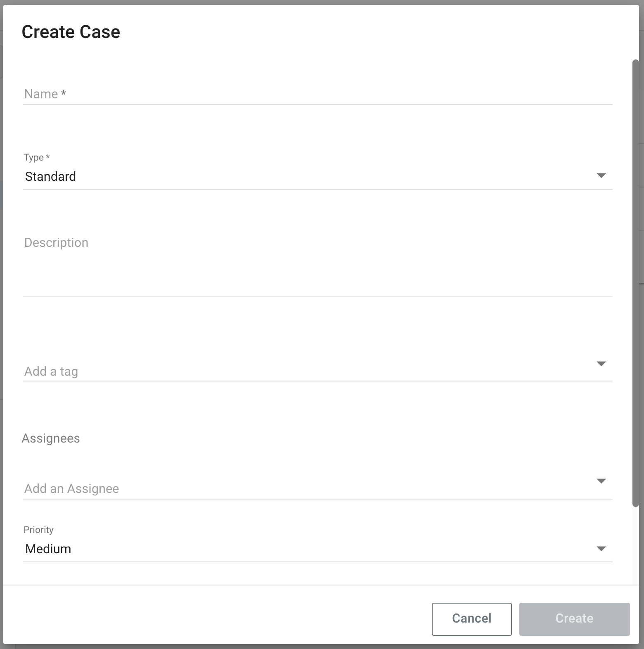644x649 pixels.
Task: Click the Create button
Action: (x=574, y=618)
